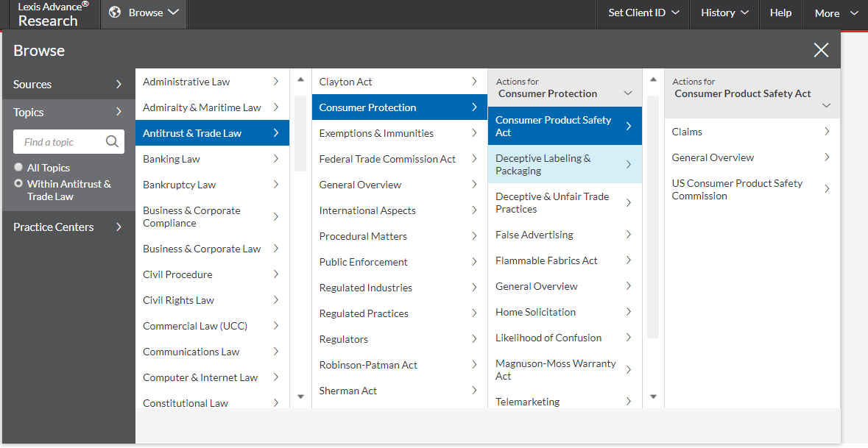Select Administrative Law topic
The height and width of the screenshot is (448, 868).
click(212, 82)
